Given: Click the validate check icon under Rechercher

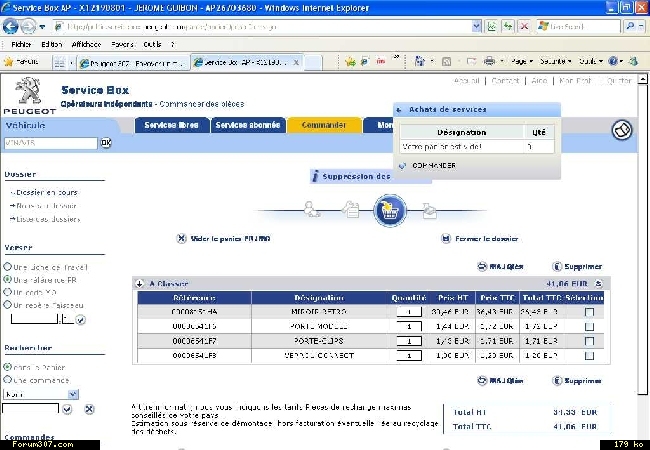Looking at the screenshot, I should point(67,409).
